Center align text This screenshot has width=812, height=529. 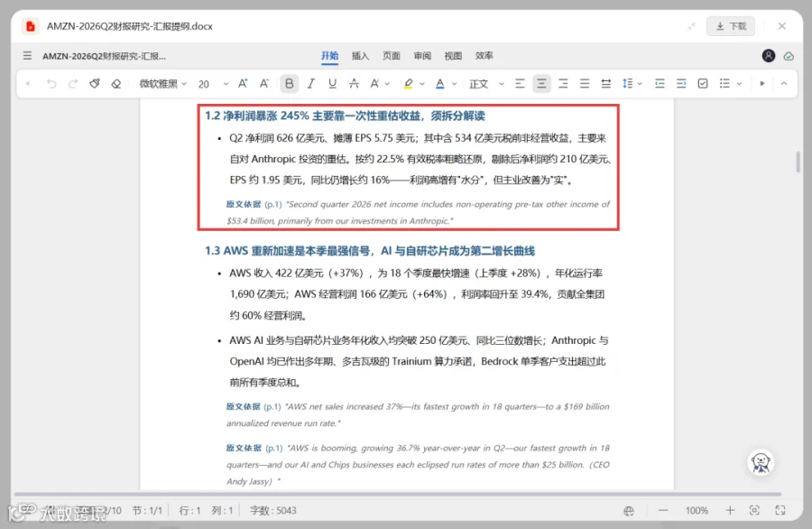(541, 83)
